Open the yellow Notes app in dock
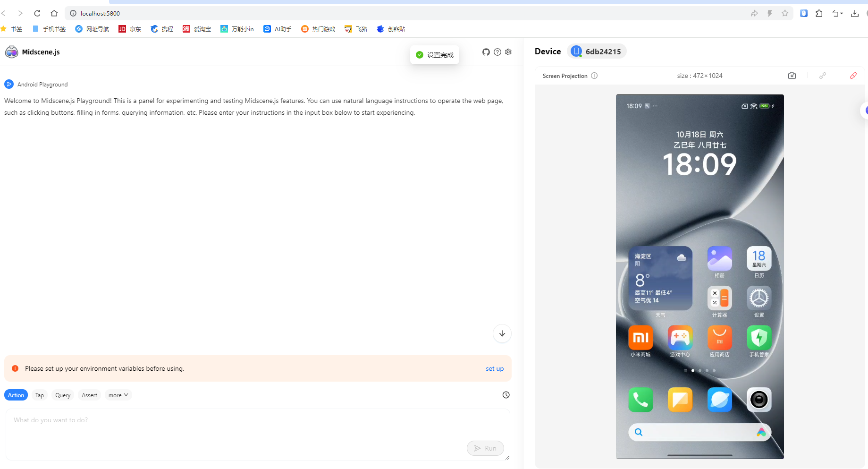 click(680, 400)
